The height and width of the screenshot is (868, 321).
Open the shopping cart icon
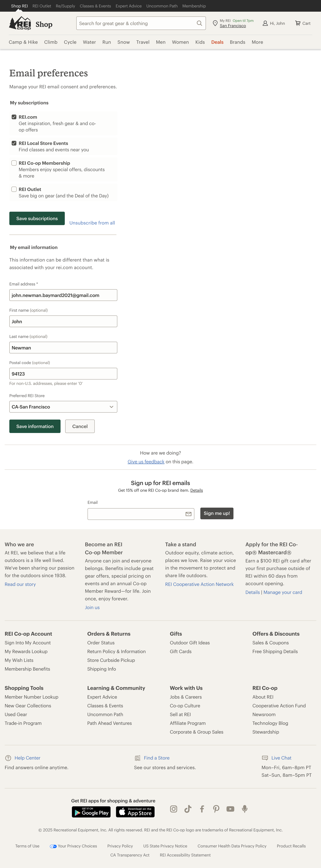tap(298, 23)
